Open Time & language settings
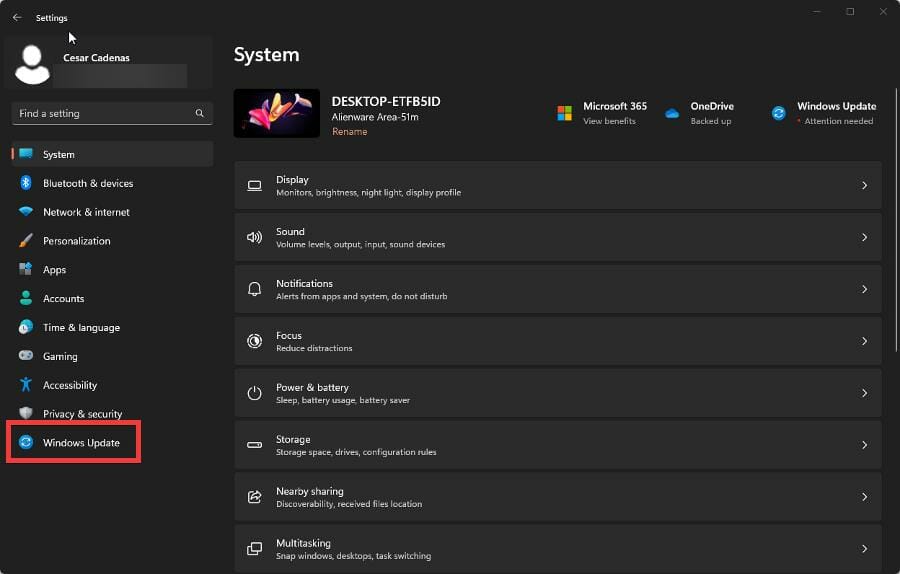This screenshot has width=900, height=574. tap(112, 327)
